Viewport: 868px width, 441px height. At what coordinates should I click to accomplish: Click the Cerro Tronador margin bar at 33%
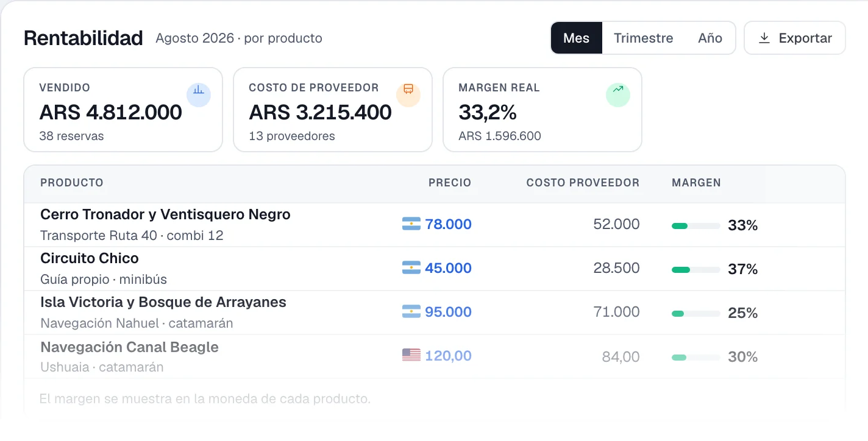pos(696,226)
